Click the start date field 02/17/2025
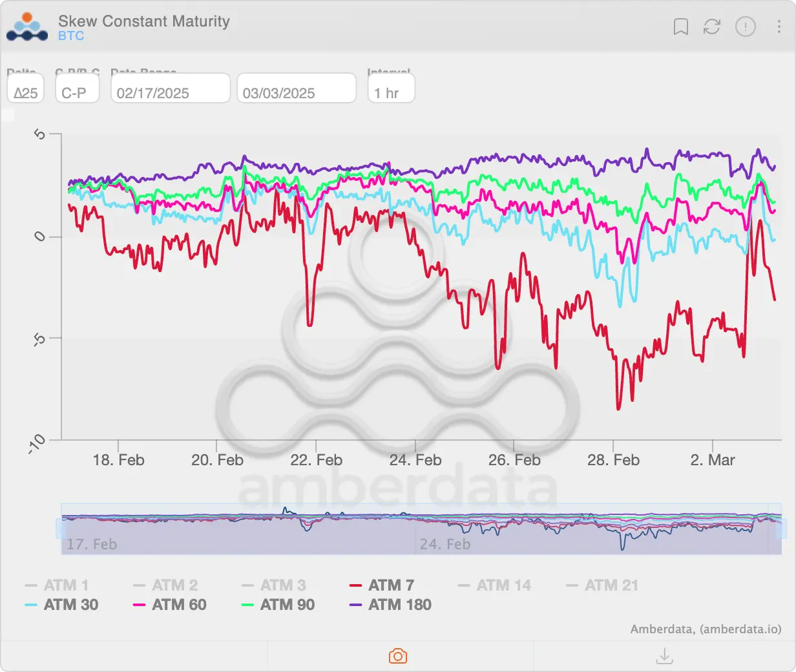This screenshot has height=672, width=796. click(171, 89)
